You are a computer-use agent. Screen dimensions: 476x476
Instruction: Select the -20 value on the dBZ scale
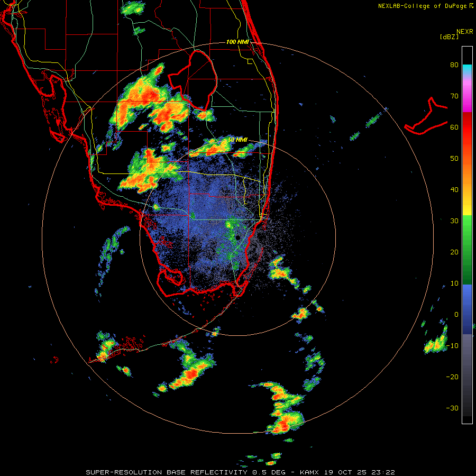[x=452, y=377]
